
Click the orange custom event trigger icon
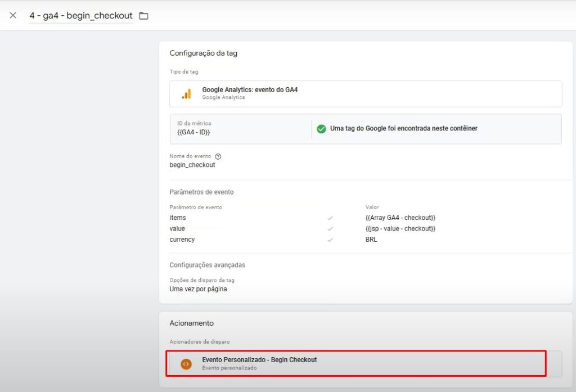[x=186, y=364]
